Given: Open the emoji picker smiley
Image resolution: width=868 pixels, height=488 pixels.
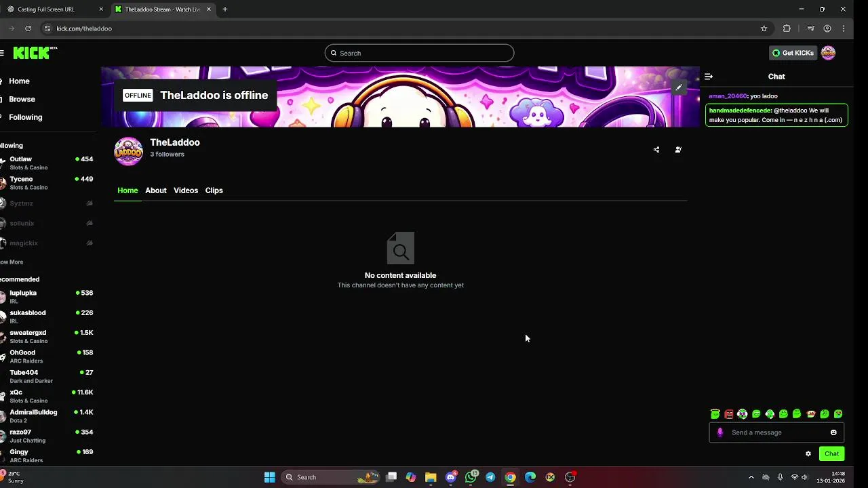Looking at the screenshot, I should (833, 432).
